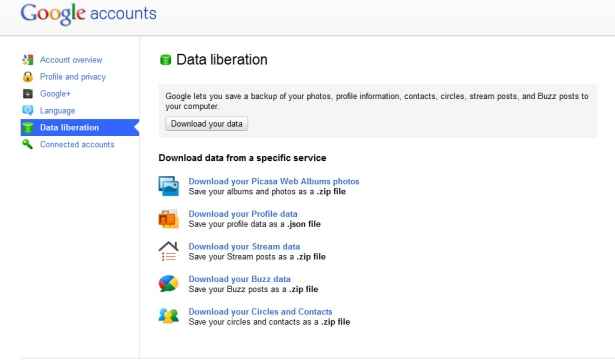Click the Stream data house icon
The width and height of the screenshot is (615, 361).
pos(169,251)
